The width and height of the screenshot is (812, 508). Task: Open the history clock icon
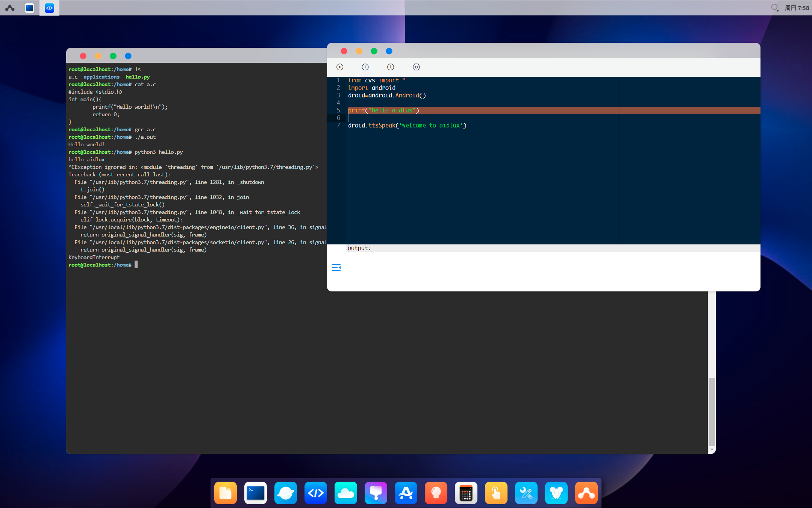point(391,67)
